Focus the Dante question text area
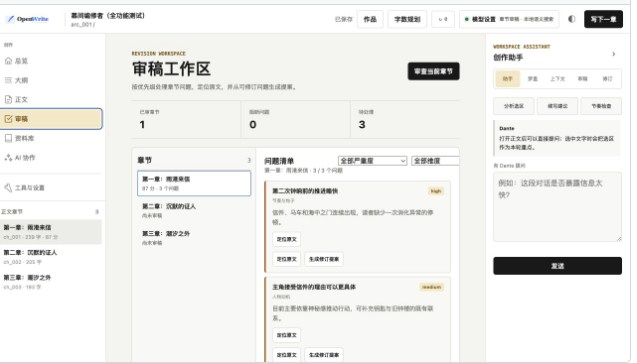Image resolution: width=637 pixels, height=363 pixels. (x=557, y=207)
